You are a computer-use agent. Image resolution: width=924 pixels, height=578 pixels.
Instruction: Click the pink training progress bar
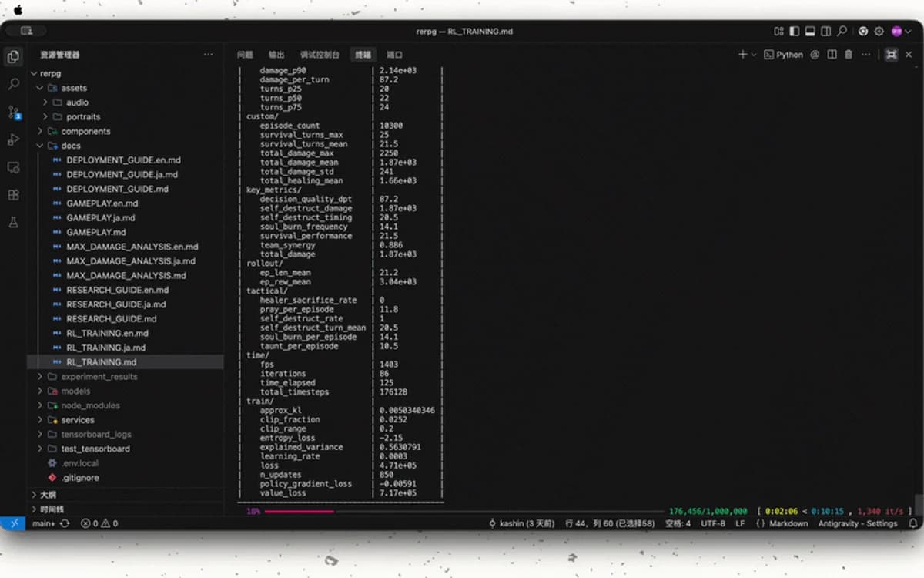click(299, 511)
